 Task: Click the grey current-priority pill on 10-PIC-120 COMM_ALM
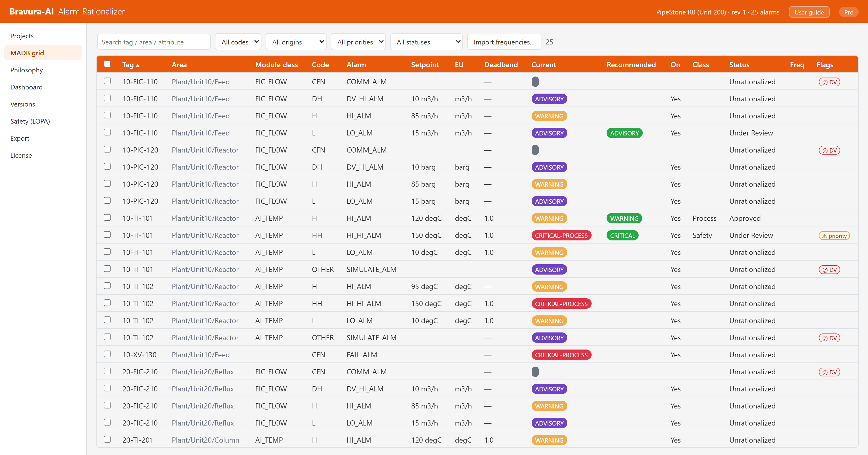pyautogui.click(x=535, y=150)
